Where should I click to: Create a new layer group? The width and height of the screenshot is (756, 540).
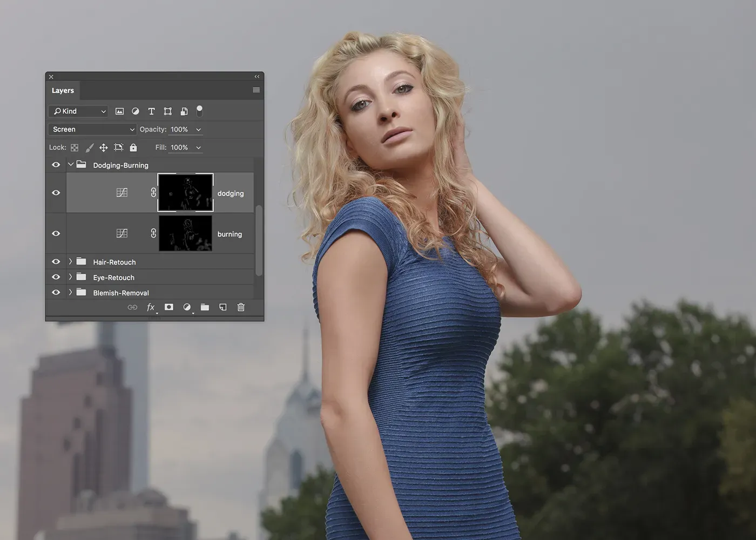(x=205, y=307)
